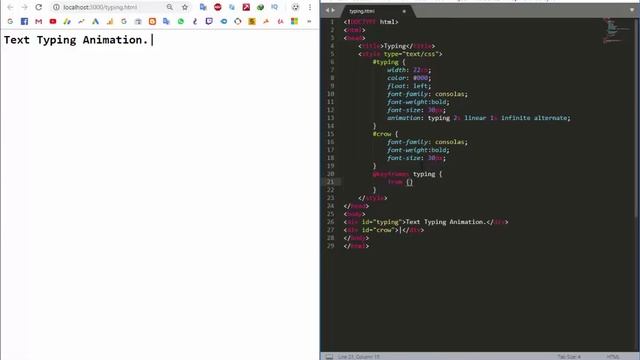This screenshot has width=640, height=360.
Task: Click the <title>Typing</title> line
Action: click(396, 46)
